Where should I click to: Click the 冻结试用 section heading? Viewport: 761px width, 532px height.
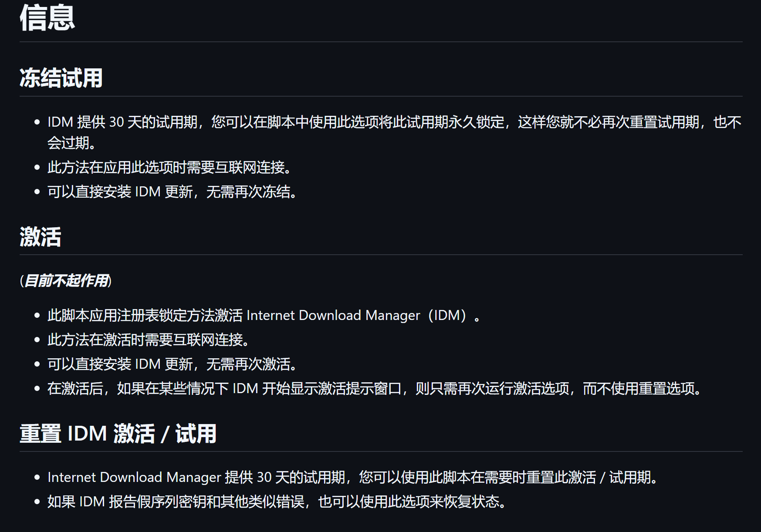tap(61, 78)
